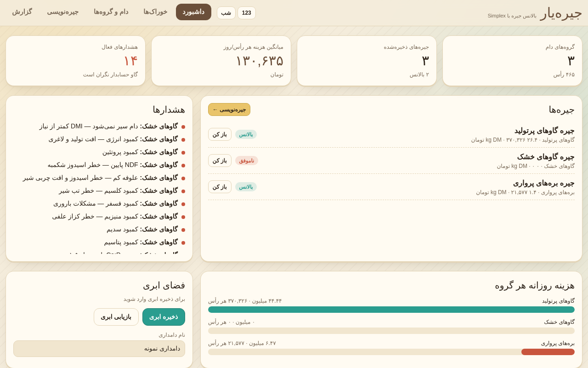Open the داشبورد tab
This screenshot has width=588, height=368.
(193, 12)
